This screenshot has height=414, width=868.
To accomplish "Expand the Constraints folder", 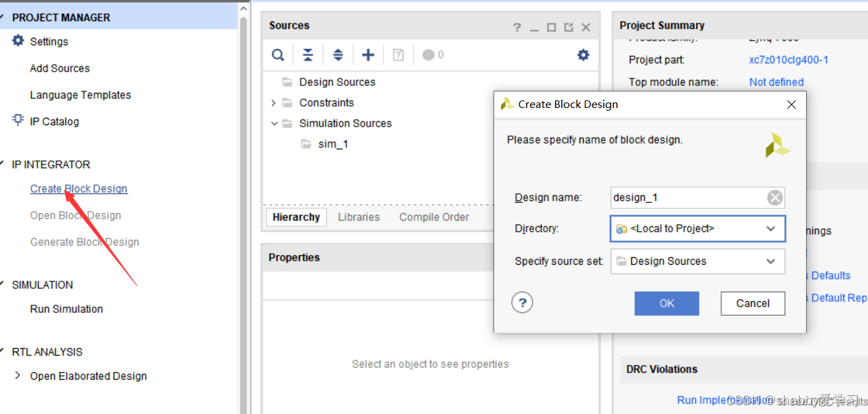I will click(273, 102).
